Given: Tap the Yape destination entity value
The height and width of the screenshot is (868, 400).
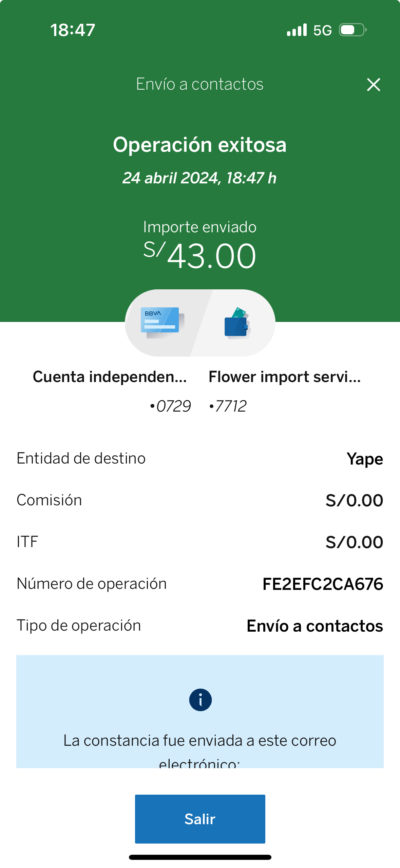Looking at the screenshot, I should point(365,459).
